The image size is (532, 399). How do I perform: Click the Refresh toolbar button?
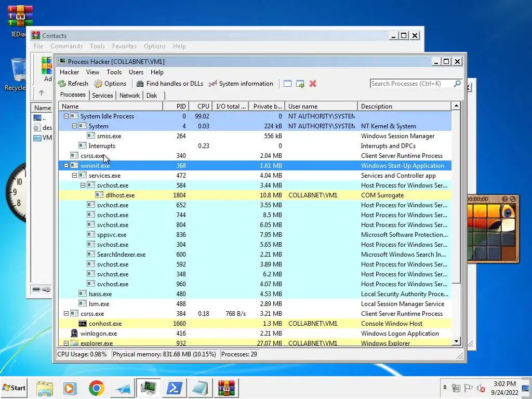pos(73,84)
